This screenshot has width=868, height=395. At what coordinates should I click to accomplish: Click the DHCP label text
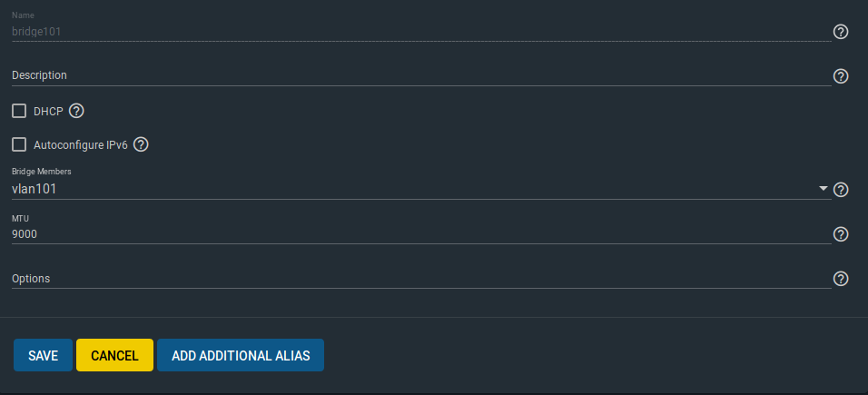tap(48, 112)
